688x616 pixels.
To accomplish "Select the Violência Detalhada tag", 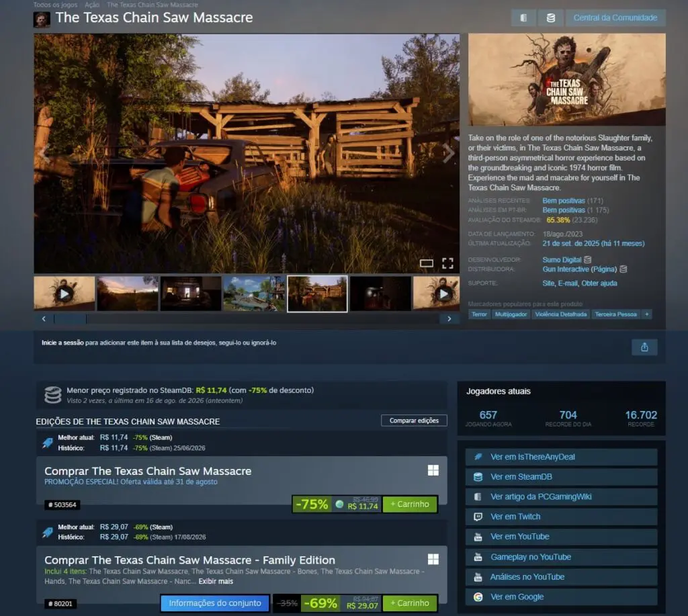I will 561,314.
